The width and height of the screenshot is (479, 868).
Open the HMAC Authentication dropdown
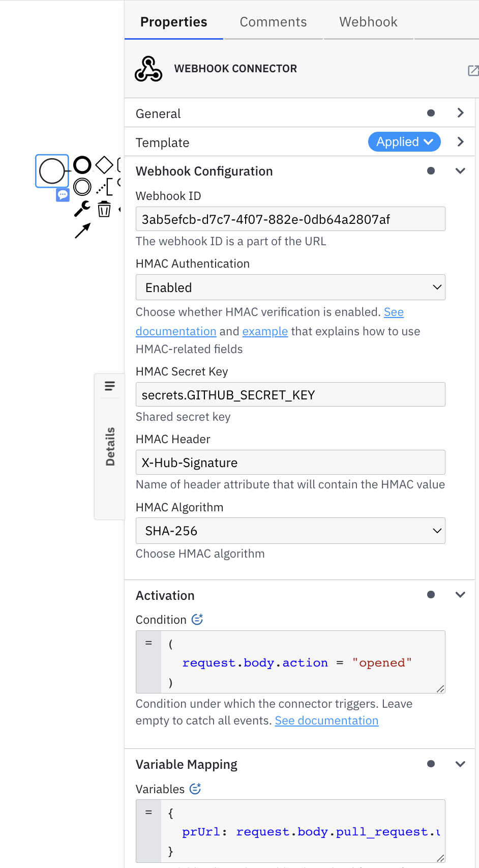tap(290, 287)
